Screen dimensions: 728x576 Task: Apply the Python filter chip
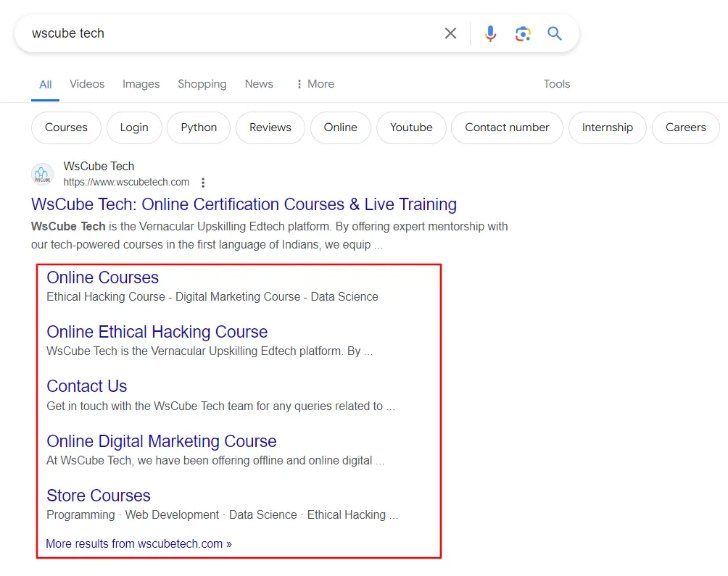coord(199,128)
